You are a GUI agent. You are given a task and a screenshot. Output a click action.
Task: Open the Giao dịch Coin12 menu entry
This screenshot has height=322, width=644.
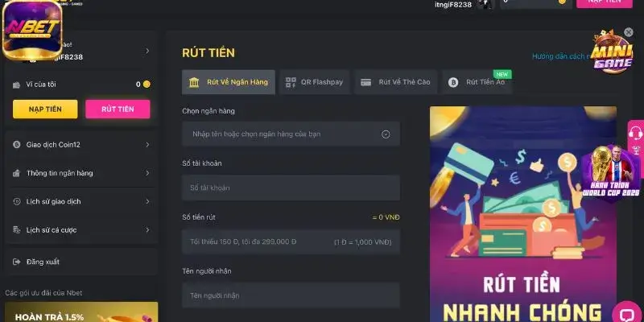tap(81, 145)
